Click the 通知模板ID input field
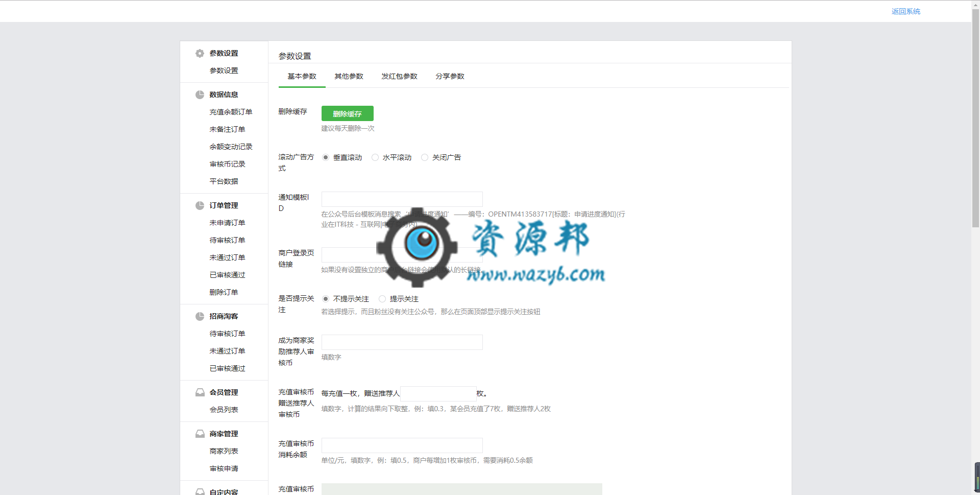Image resolution: width=980 pixels, height=495 pixels. click(x=402, y=199)
